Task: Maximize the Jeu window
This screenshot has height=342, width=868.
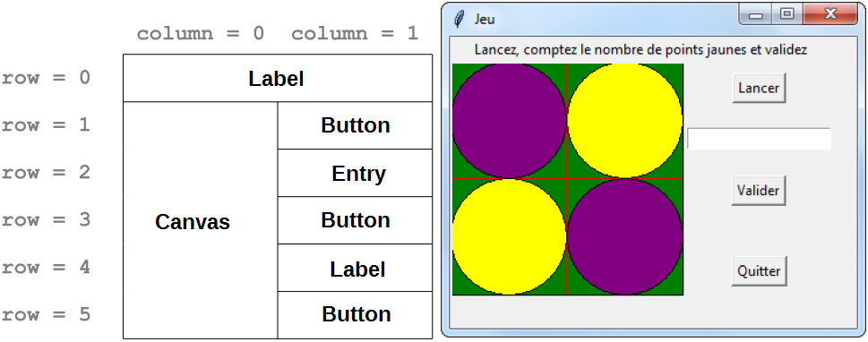Action: [786, 15]
